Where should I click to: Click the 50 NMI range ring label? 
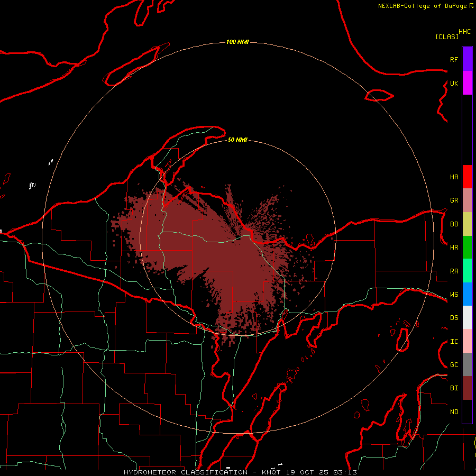coord(237,140)
